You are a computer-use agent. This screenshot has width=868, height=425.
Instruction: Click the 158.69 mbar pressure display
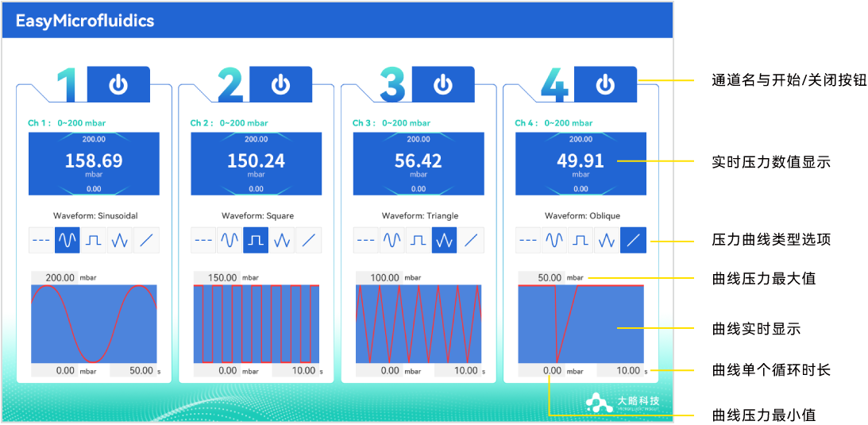(x=95, y=164)
